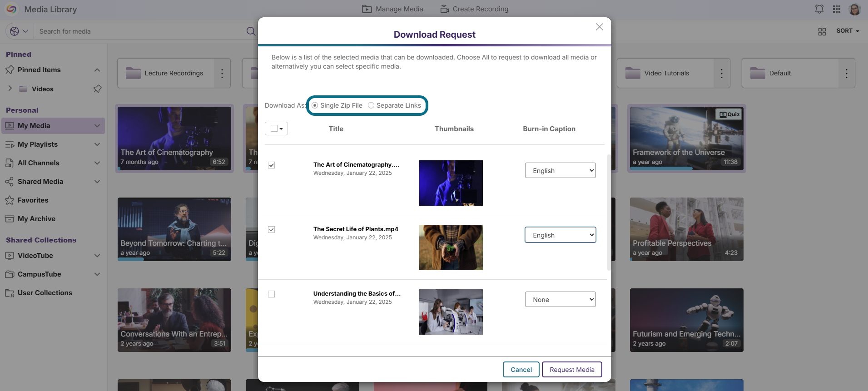The width and height of the screenshot is (868, 391).
Task: Expand All Channels chevron
Action: pos(97,163)
